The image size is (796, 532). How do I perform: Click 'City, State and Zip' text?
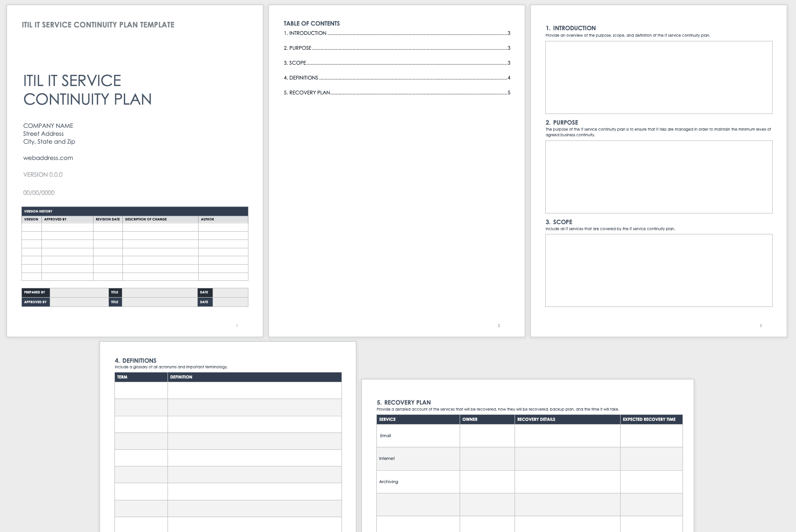[x=49, y=141]
